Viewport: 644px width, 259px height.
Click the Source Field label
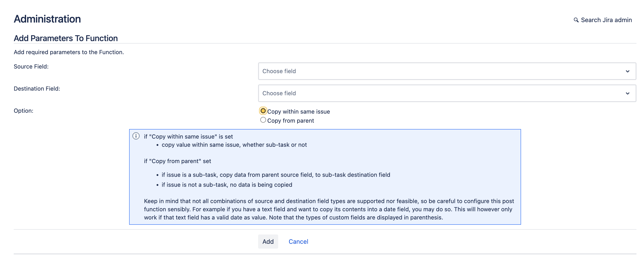pos(31,67)
